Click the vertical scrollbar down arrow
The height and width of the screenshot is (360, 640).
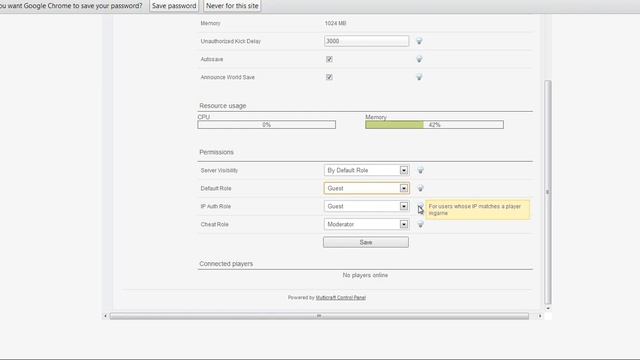[x=548, y=309]
